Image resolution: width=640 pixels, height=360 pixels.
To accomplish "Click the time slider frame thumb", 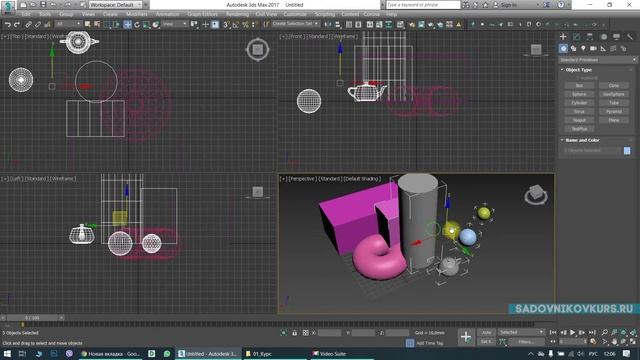I will [33, 318].
